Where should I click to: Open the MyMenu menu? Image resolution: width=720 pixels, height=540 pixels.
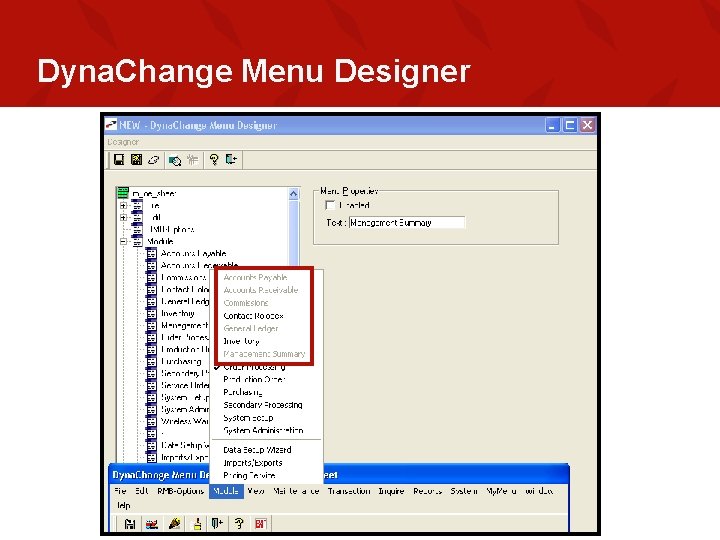501,491
